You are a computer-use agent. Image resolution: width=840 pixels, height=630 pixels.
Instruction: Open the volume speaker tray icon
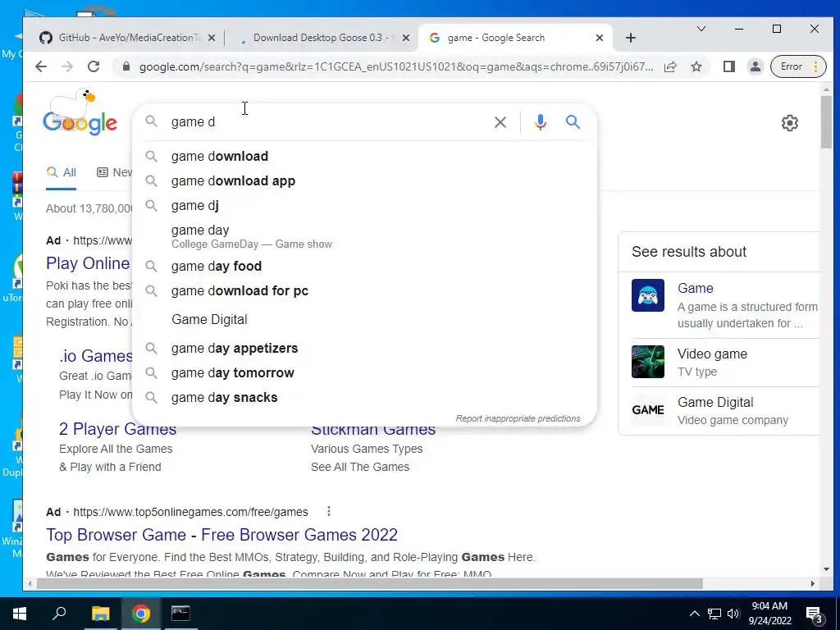pyautogui.click(x=733, y=614)
